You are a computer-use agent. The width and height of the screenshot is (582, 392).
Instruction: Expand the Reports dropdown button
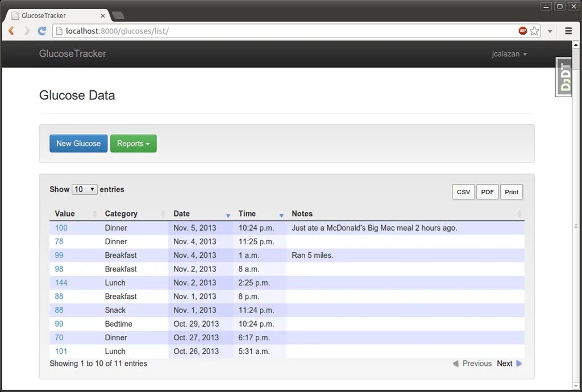point(133,144)
